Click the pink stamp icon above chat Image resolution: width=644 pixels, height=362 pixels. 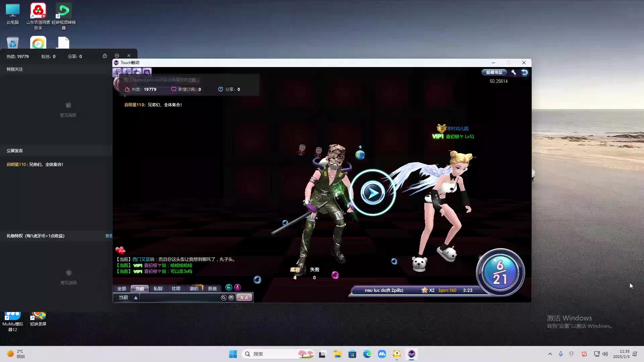[237, 287]
